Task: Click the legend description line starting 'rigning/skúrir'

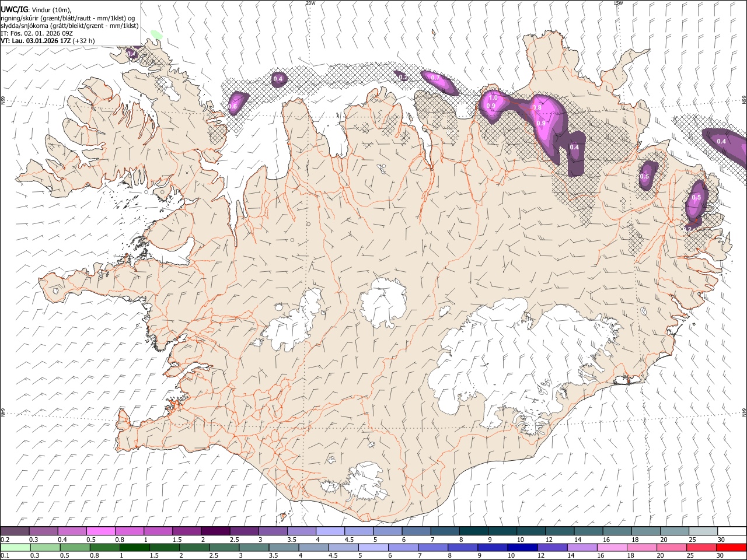Action: [68, 18]
